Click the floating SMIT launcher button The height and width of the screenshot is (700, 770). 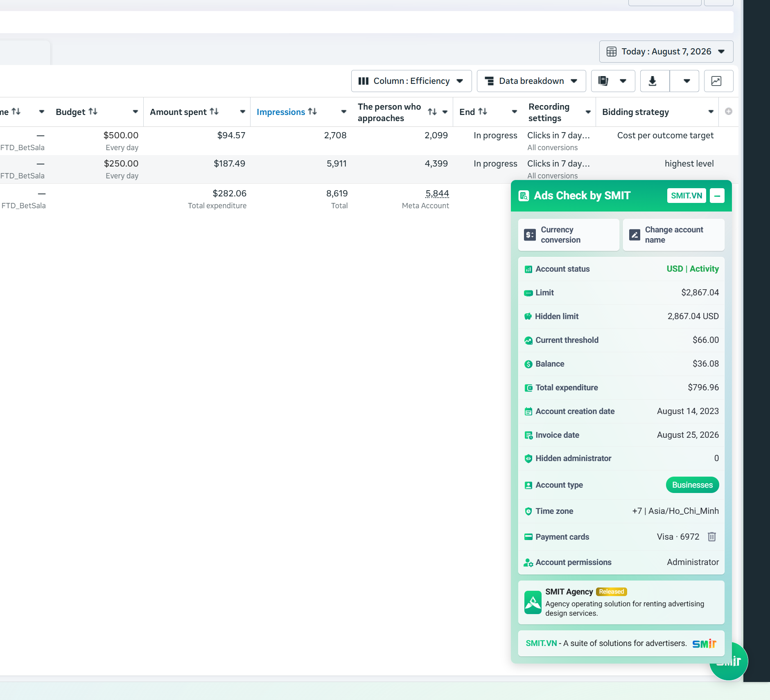point(729,661)
